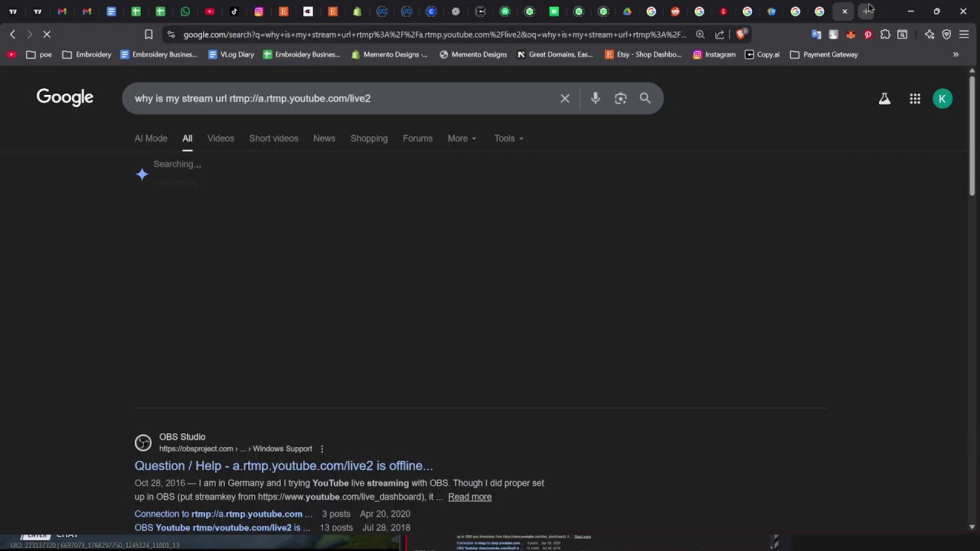Switch to the Instagram tab
Screen dimensions: 980x551
pyautogui.click(x=259, y=11)
